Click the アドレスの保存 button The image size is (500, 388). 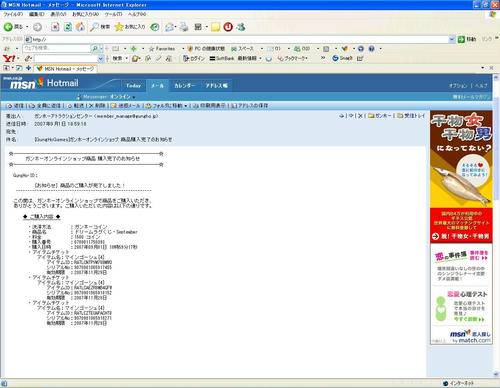[x=250, y=106]
